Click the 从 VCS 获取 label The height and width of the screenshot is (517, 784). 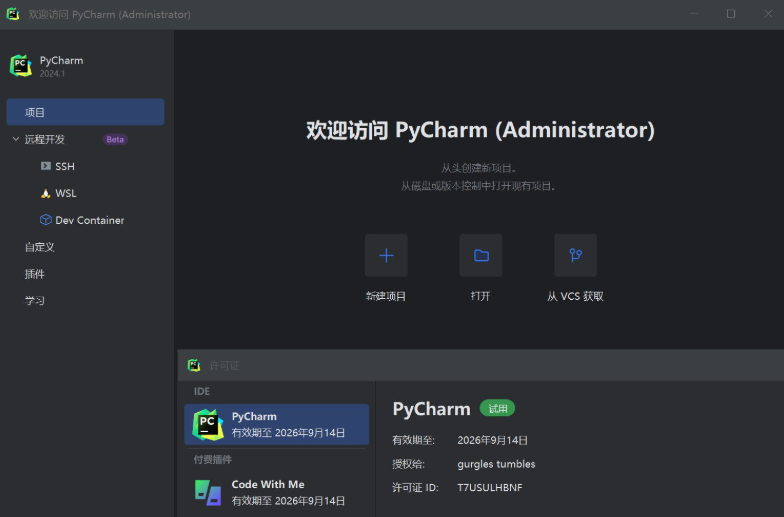click(x=575, y=296)
